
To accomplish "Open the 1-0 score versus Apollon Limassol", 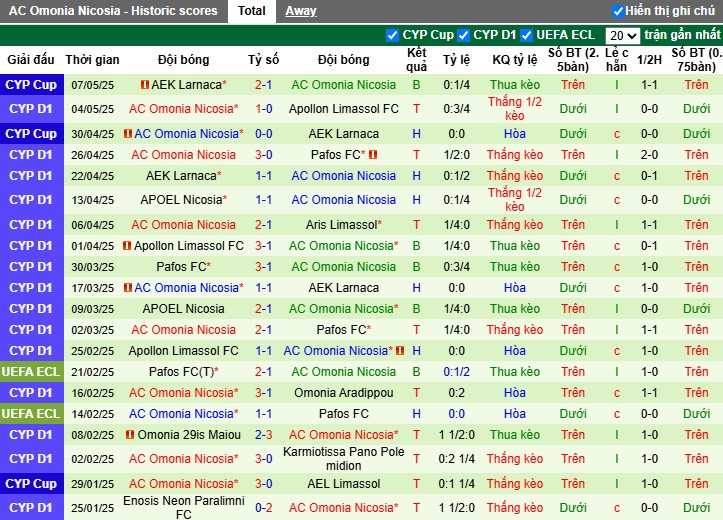I will pyautogui.click(x=264, y=109).
